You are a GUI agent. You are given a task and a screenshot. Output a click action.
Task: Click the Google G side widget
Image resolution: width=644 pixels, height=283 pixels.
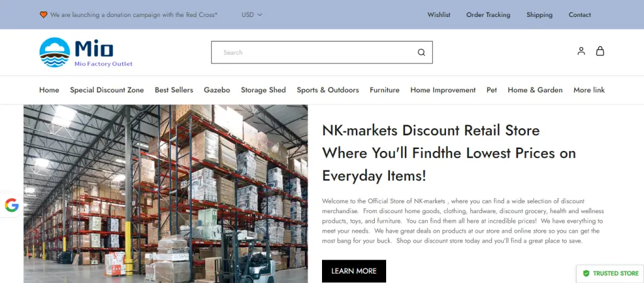click(x=11, y=205)
